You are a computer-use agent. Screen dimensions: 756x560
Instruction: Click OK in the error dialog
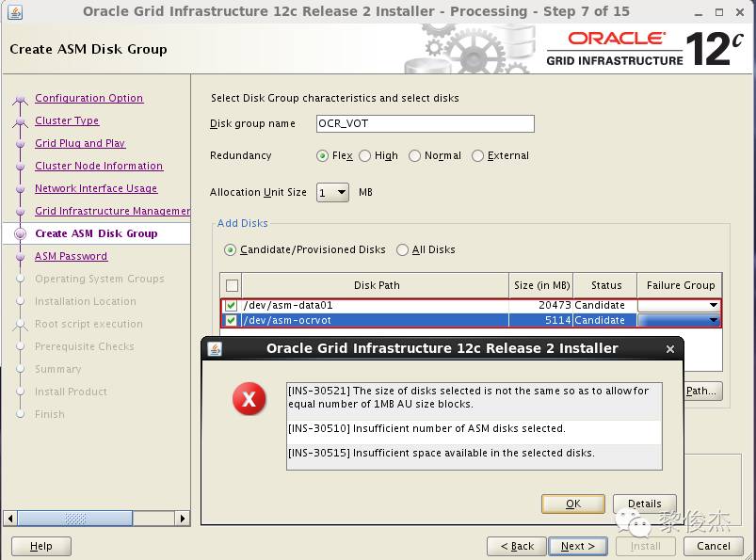[x=572, y=504]
